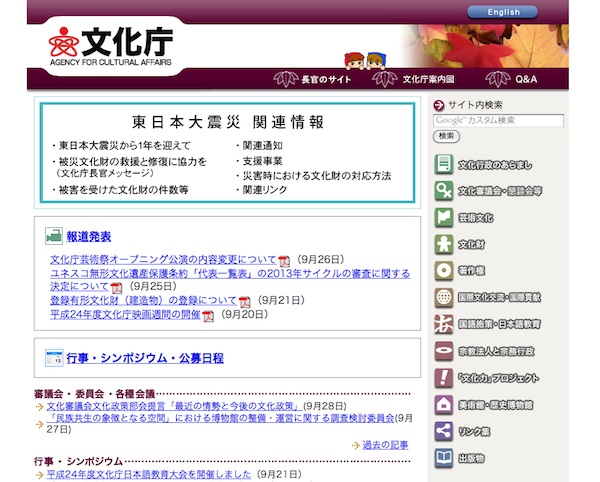Open the 著作権 disc icon

coord(444,271)
